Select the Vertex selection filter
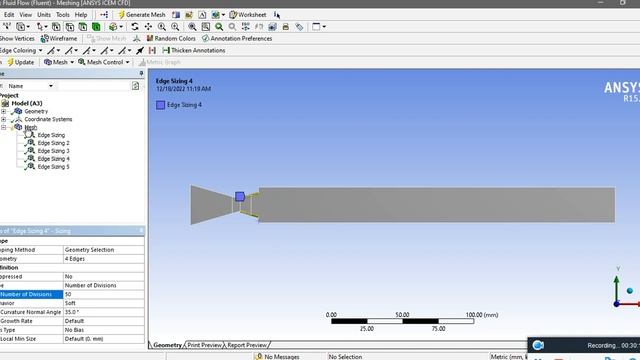The image size is (640, 360). point(56,27)
